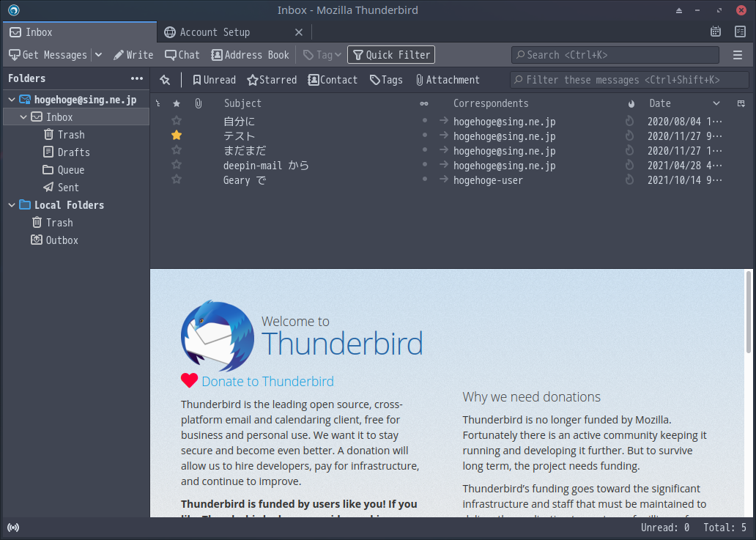756x540 pixels.
Task: Click the Donate to Thunderbird link
Action: [267, 381]
